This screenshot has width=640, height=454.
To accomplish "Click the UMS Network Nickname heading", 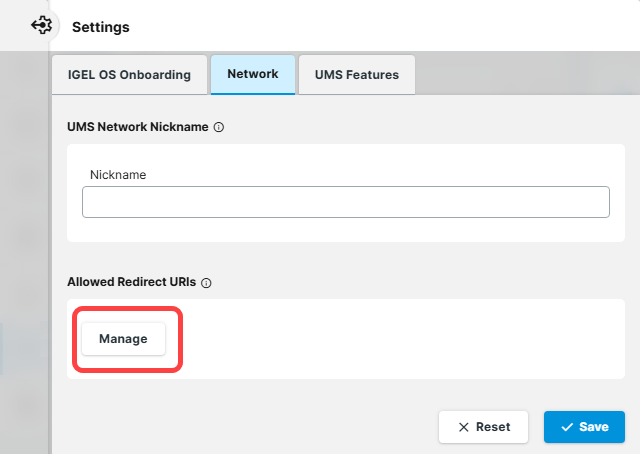I will coord(137,128).
